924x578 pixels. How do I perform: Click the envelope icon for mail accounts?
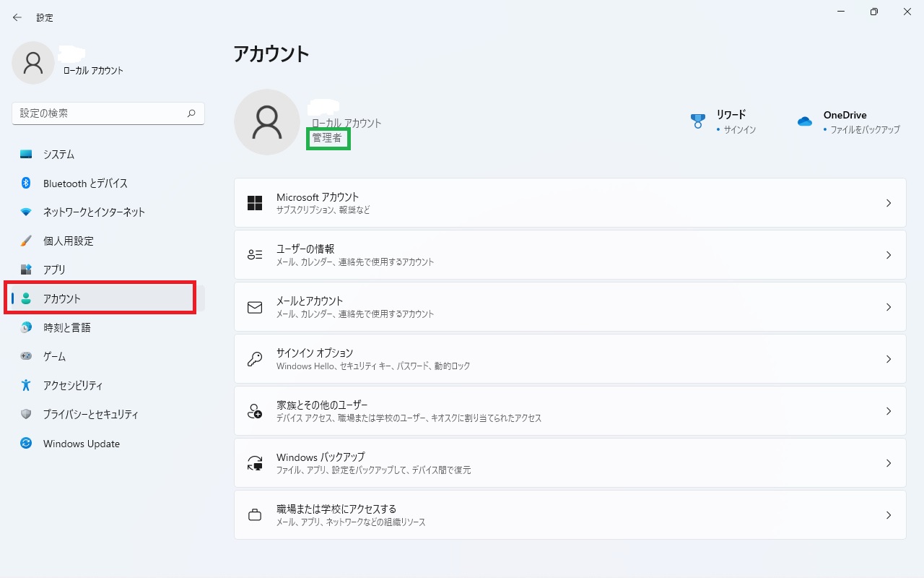[255, 307]
